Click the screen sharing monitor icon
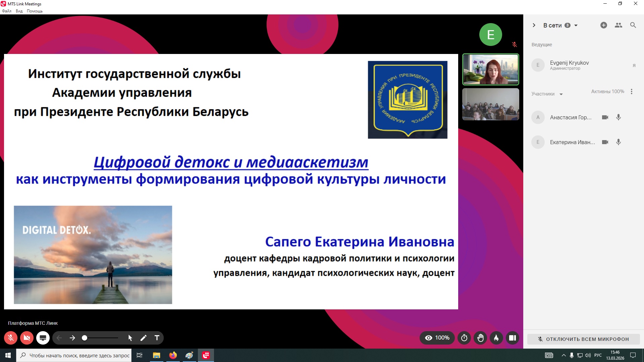This screenshot has width=644, height=362. (43, 338)
